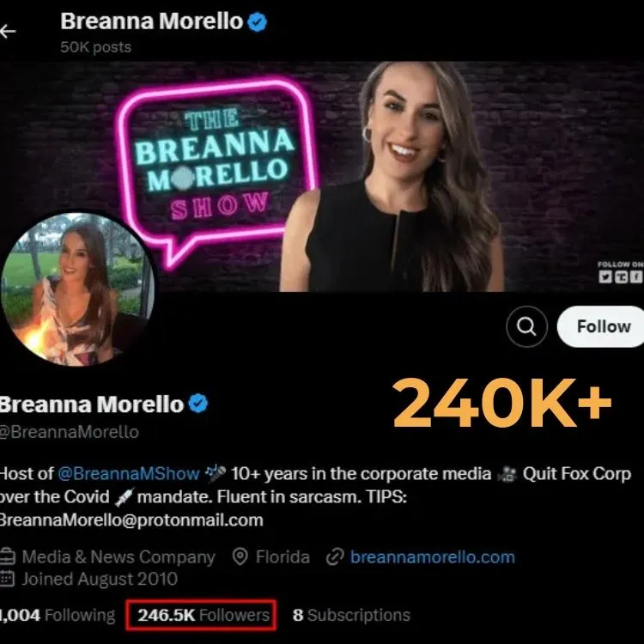Image resolution: width=644 pixels, height=644 pixels.
Task: Follow Breanna Morello's account
Action: [x=600, y=326]
